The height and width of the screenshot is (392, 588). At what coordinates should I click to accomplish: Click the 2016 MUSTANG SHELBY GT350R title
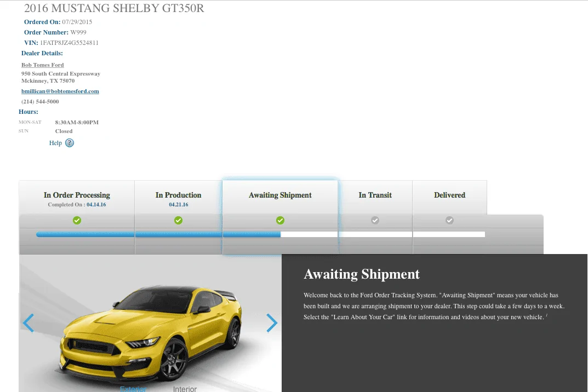point(114,8)
